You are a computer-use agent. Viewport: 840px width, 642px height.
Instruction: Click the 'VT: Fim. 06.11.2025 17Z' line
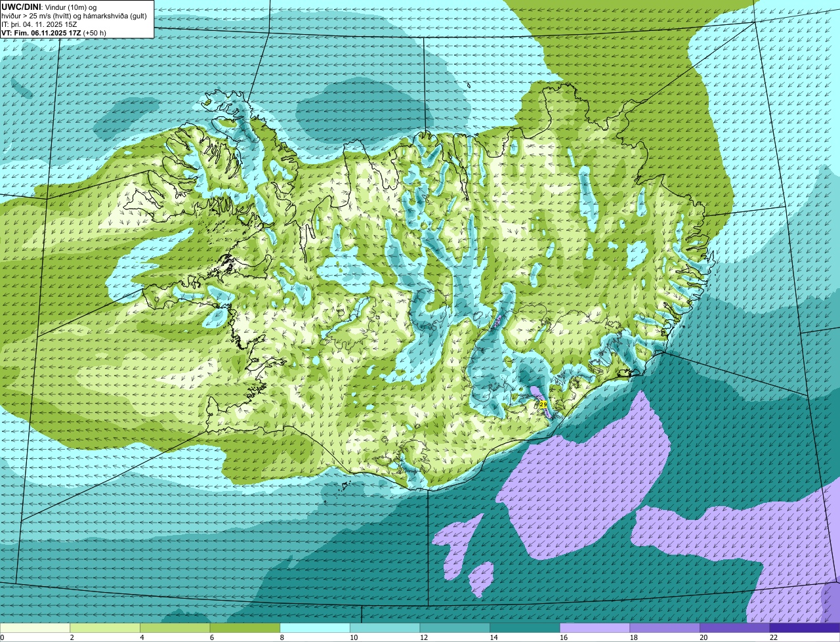[54, 32]
